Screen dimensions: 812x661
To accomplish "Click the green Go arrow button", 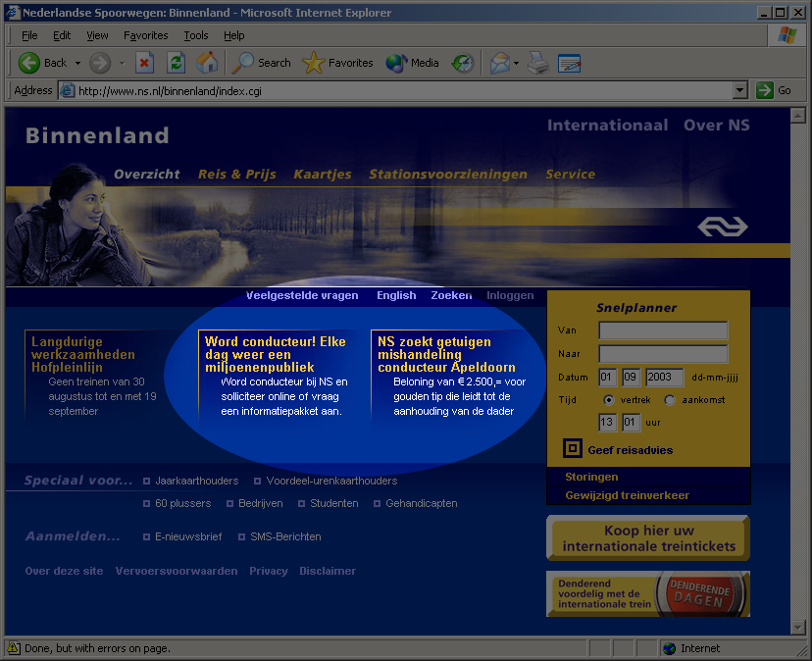I will click(765, 90).
